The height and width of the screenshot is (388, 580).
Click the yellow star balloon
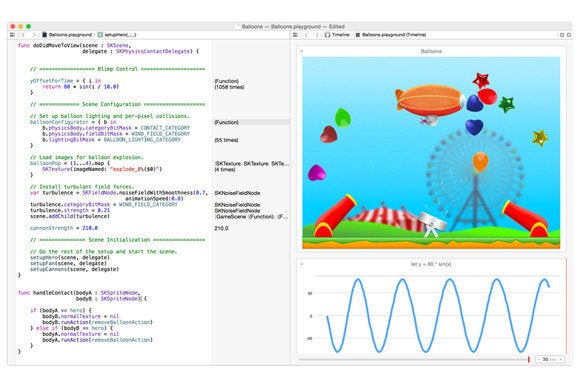click(x=540, y=138)
